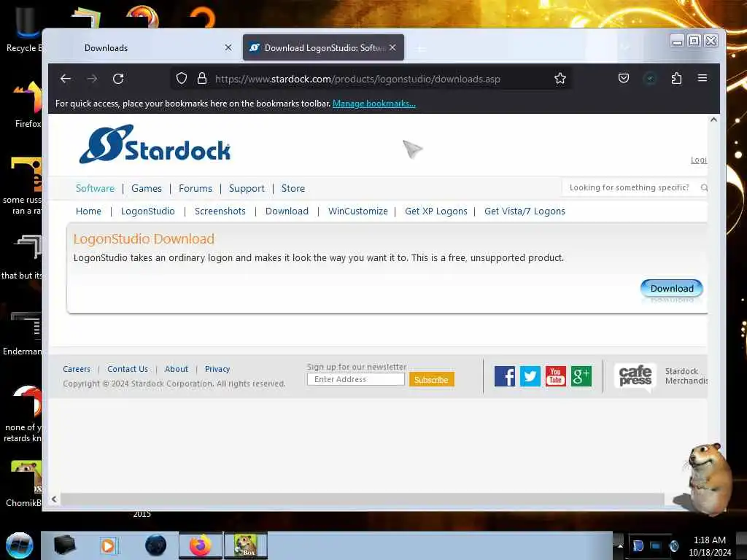Open Get XP Logons link

[436, 211]
